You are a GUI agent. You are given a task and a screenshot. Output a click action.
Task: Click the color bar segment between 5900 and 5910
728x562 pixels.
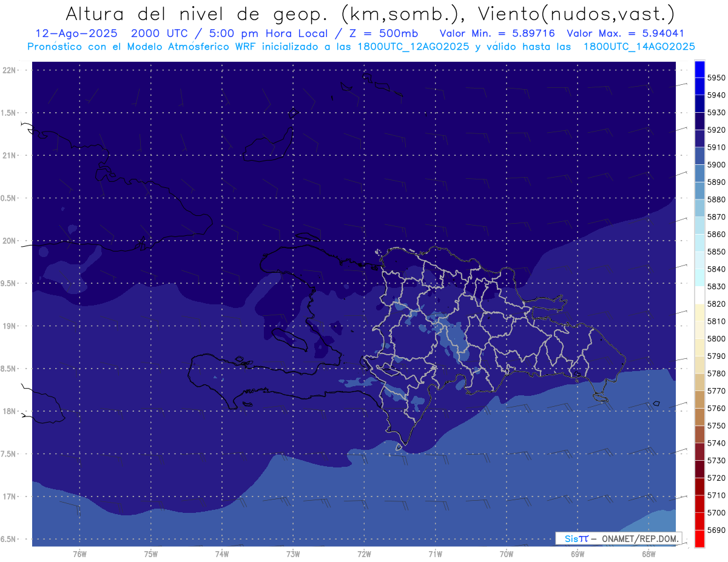click(x=699, y=156)
